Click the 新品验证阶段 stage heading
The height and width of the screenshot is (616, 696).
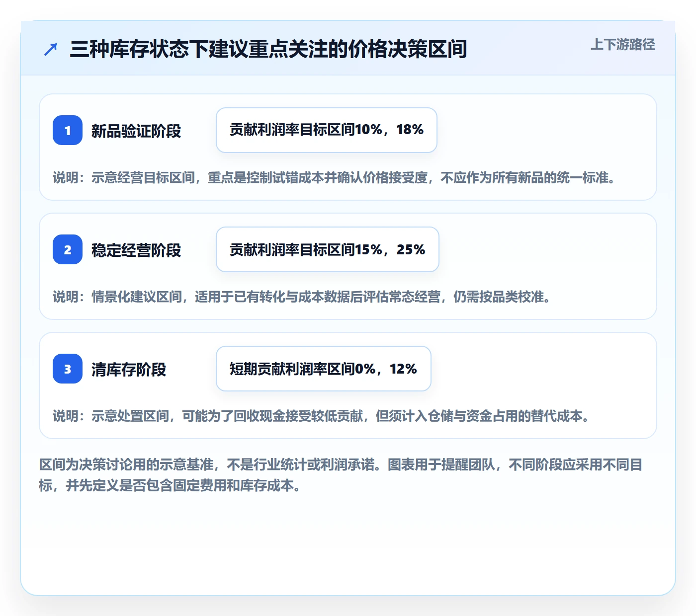(136, 131)
